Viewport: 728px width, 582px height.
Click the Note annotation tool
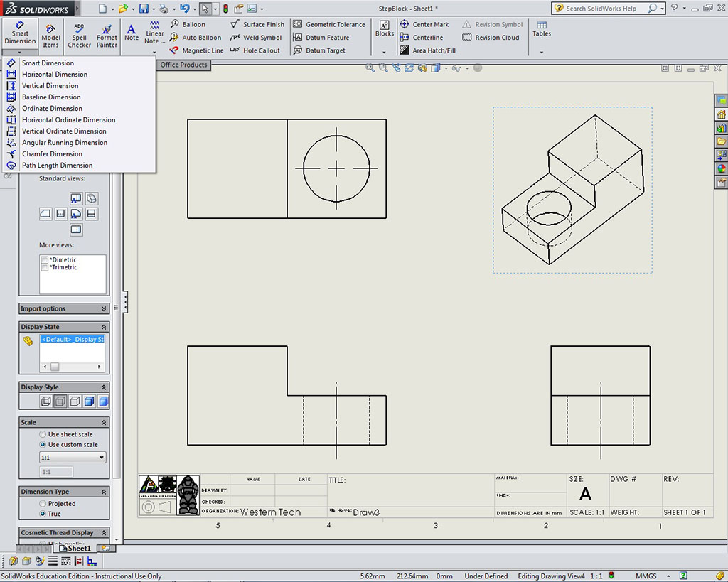click(132, 33)
